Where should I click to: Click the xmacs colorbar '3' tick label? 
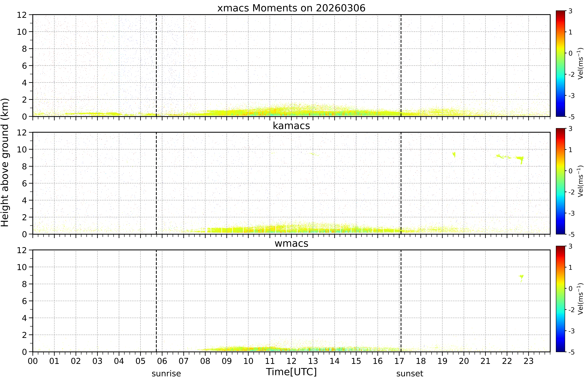570,11
